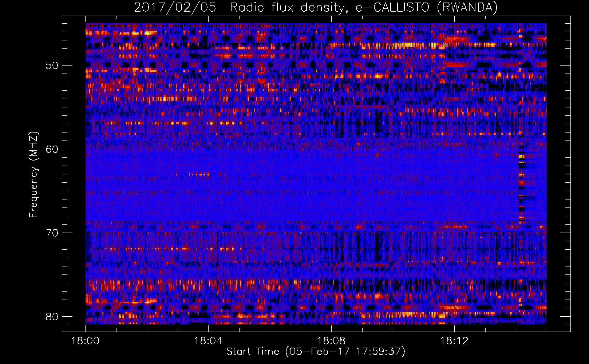
Task: Click the 18:00 time tick label
Action: tap(86, 341)
